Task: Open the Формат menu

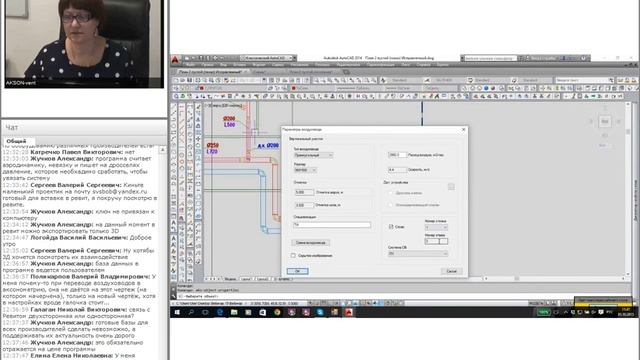Action: 259,65
